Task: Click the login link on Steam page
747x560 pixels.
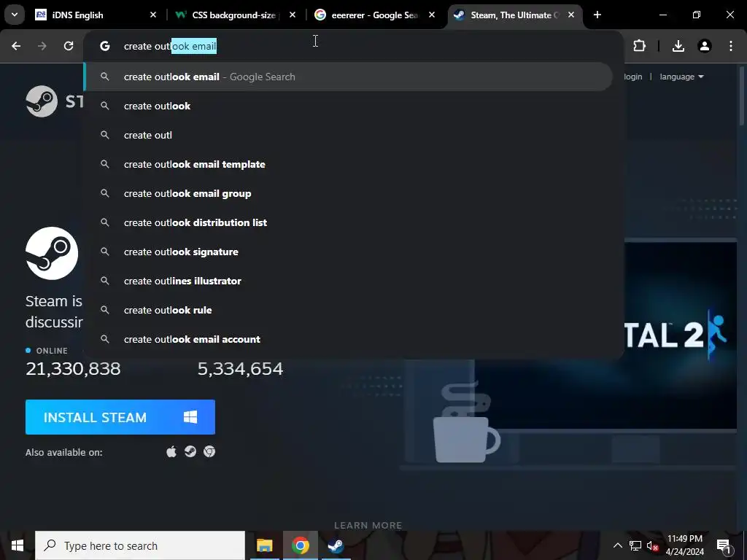Action: click(633, 77)
